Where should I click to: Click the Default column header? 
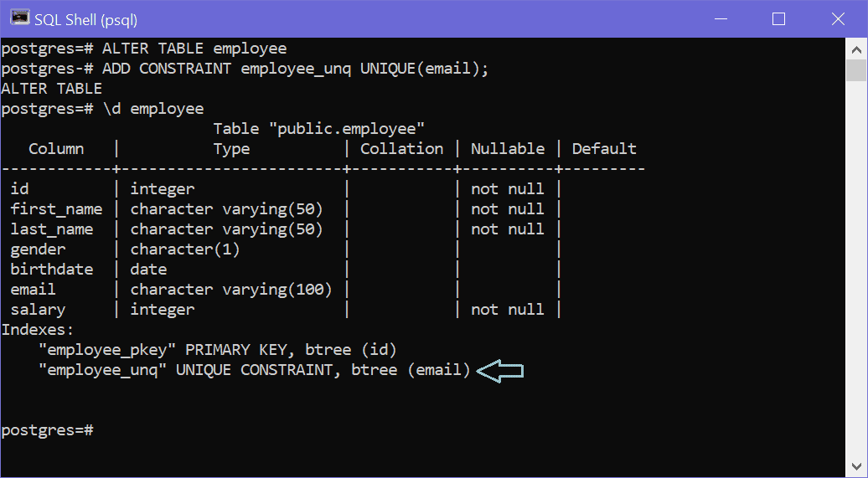604,149
